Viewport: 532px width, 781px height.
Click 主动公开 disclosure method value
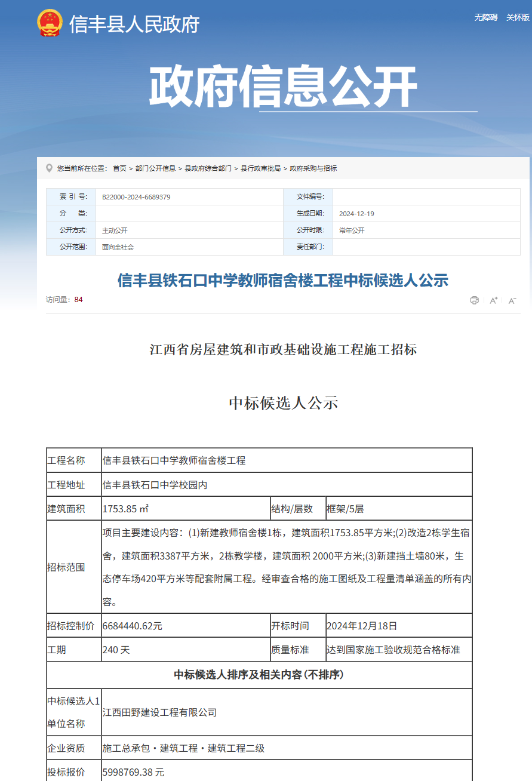tap(115, 230)
